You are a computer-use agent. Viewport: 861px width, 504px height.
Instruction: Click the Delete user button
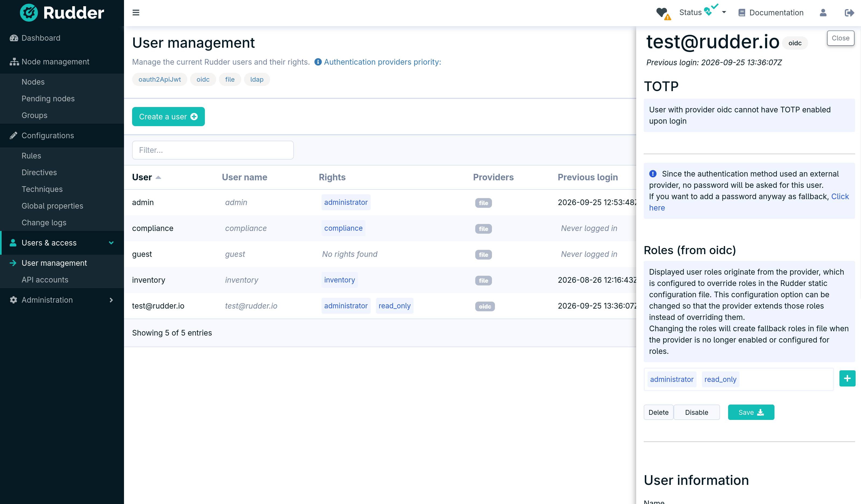[658, 412]
